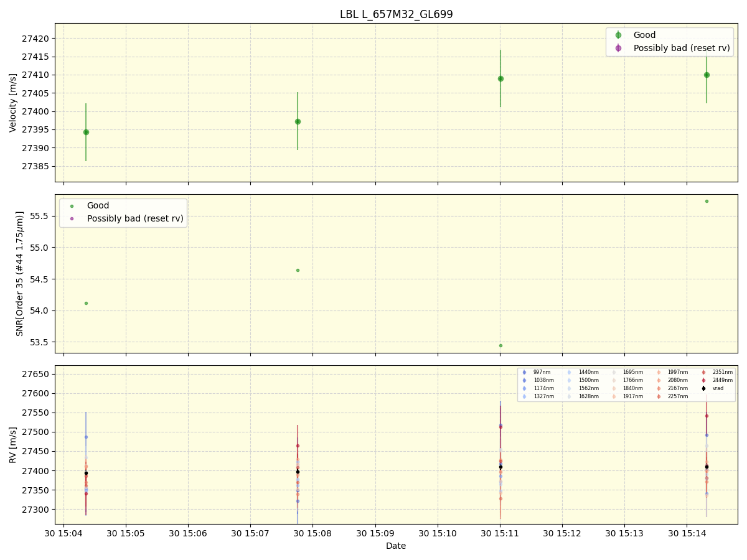Screen dimensions: 747x560
Task: Click the blue point near 27487 at 15:04
Action: 86,437
